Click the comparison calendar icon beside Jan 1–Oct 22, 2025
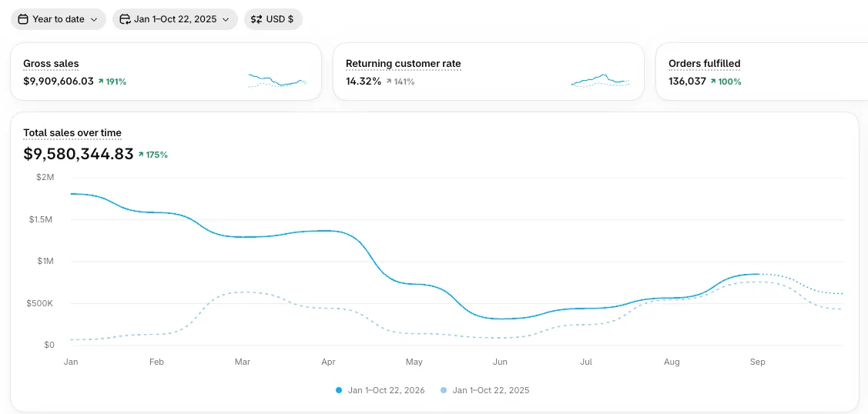This screenshot has height=414, width=868. 125,19
